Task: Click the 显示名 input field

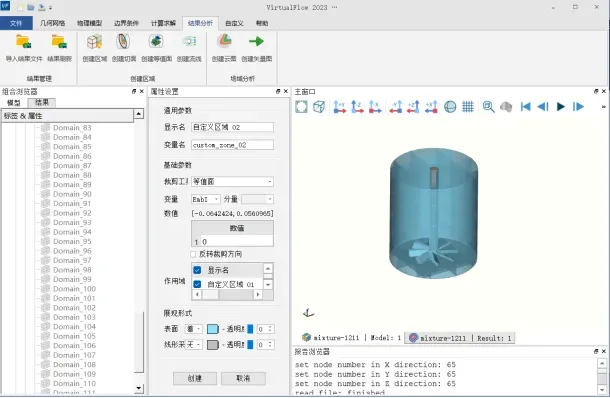Action: tap(232, 127)
